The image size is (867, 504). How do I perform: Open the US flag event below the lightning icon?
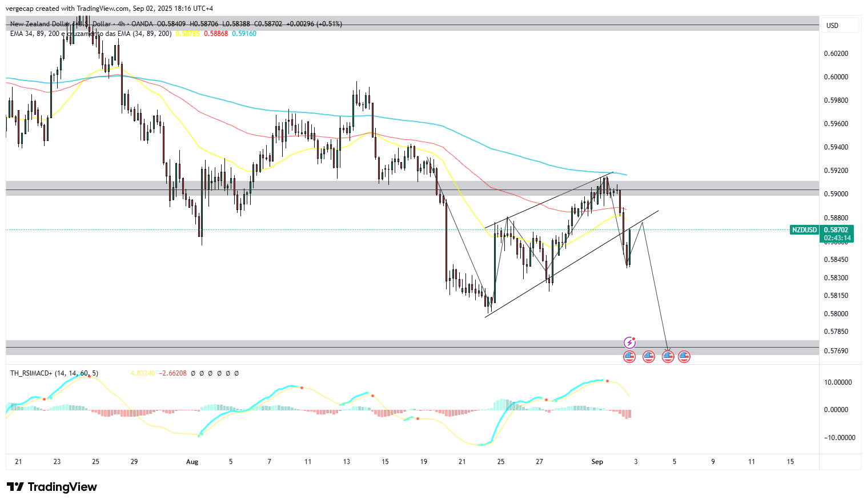[x=629, y=357]
